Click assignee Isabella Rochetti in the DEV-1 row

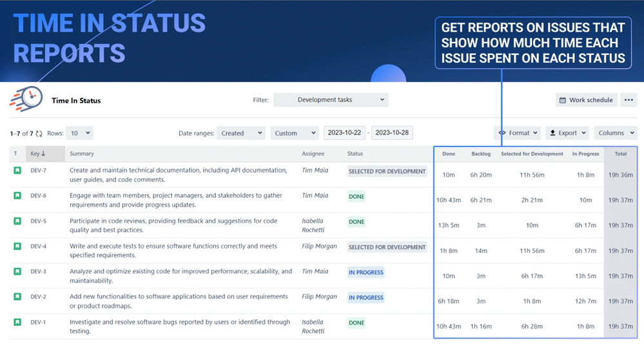point(313,327)
